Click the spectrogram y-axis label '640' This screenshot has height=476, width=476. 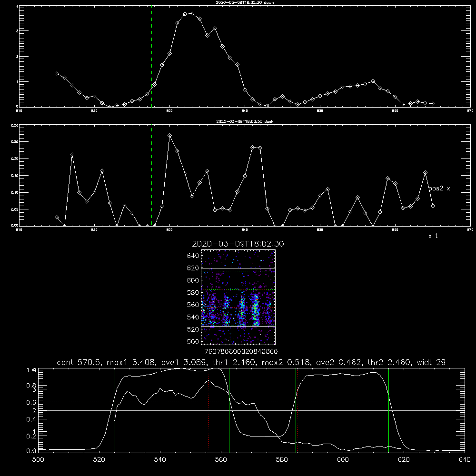pyautogui.click(x=193, y=256)
